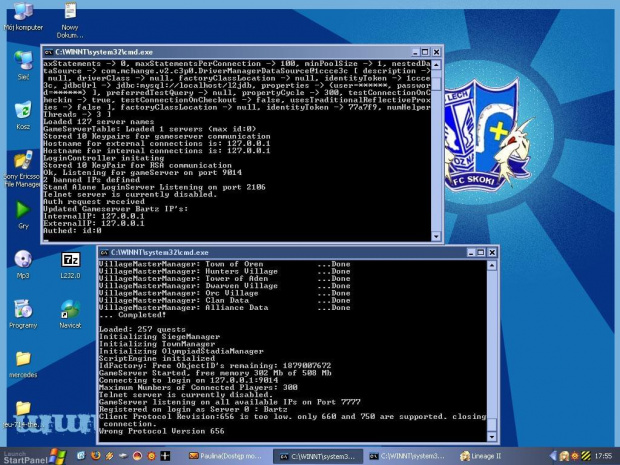Expand hidden system tray icons arrow
Screen dimensions: 620x465
[x=553, y=456]
